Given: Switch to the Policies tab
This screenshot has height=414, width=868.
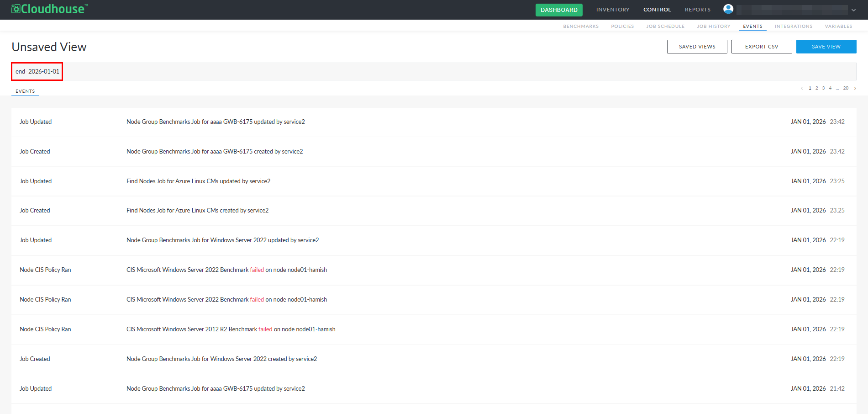Looking at the screenshot, I should click(x=622, y=27).
